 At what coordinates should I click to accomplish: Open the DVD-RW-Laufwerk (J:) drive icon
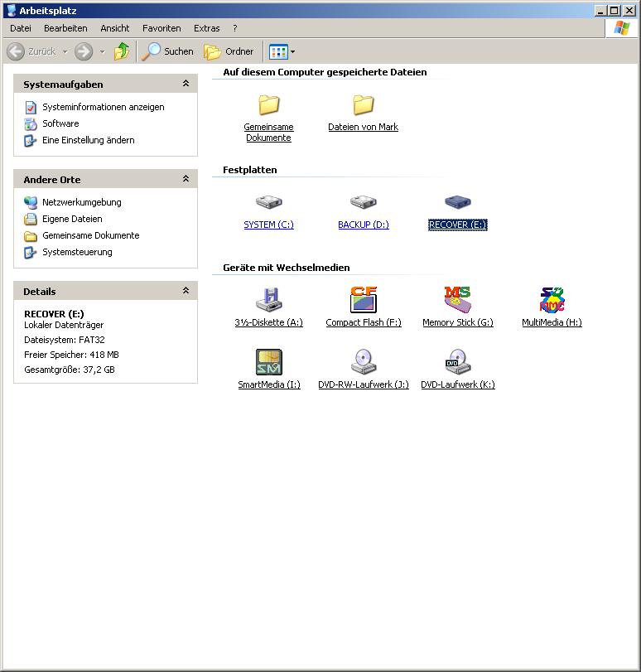(x=364, y=362)
